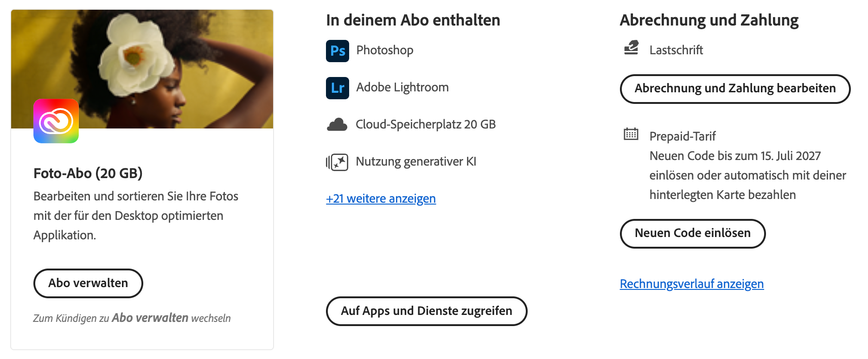
Task: Select the Adobe Lightroom text label
Action: (x=402, y=87)
